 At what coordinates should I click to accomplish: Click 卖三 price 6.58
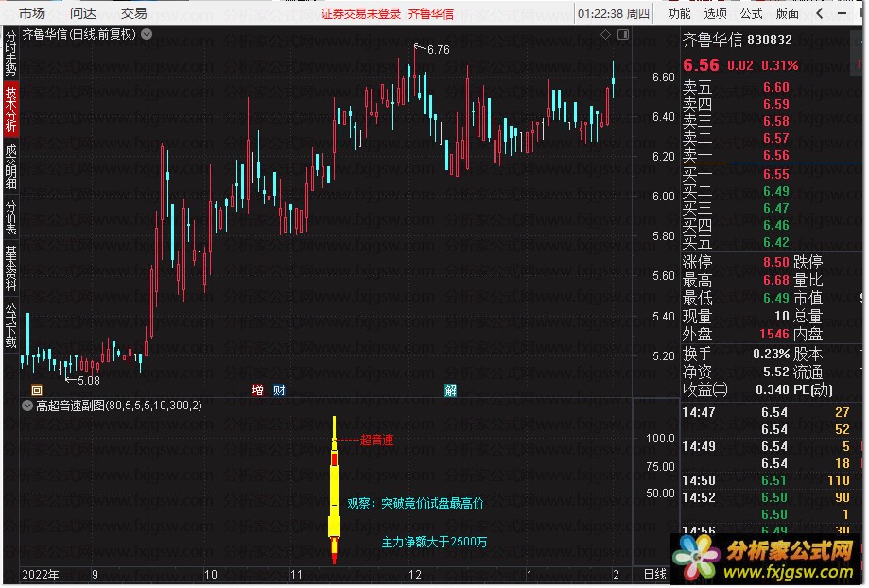point(776,121)
